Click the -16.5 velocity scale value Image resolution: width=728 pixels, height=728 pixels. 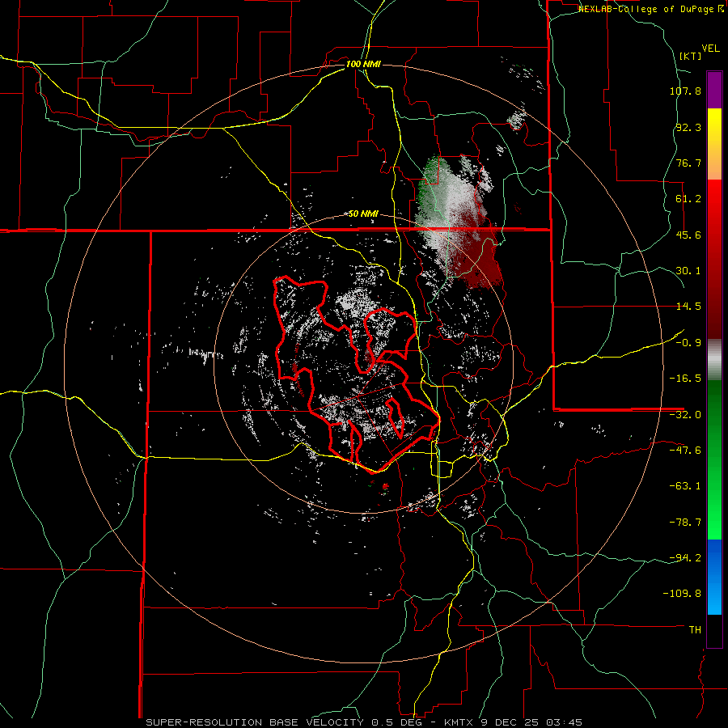tap(685, 379)
